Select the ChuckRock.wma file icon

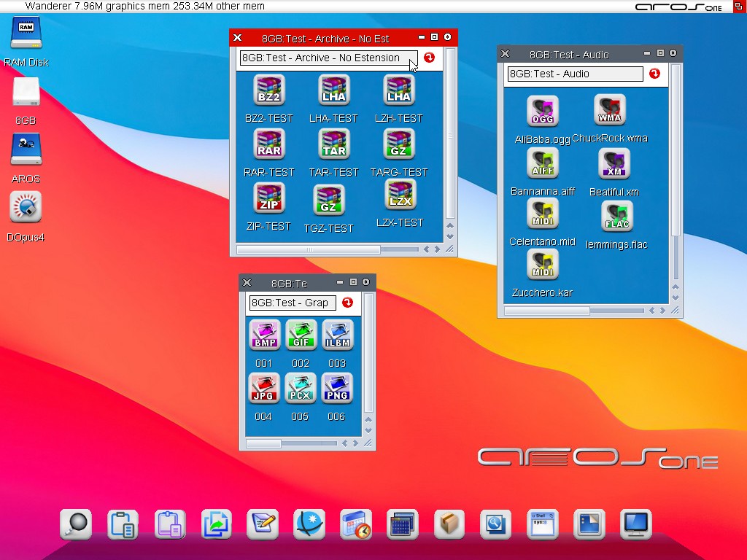pyautogui.click(x=609, y=110)
